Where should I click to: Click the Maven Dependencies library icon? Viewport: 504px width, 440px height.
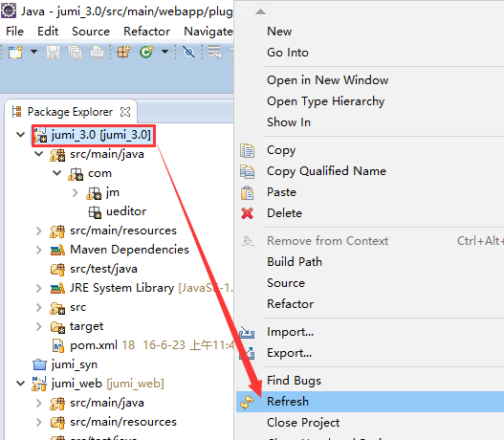click(57, 250)
